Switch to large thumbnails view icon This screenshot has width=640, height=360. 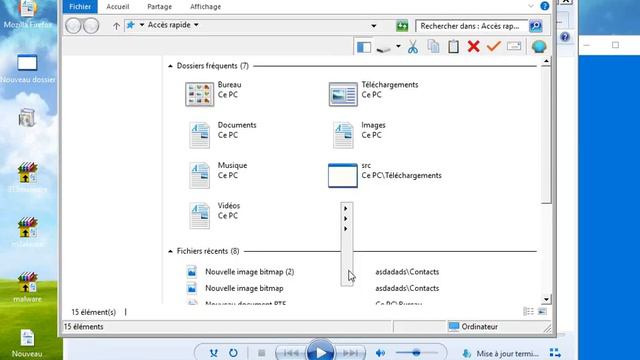542,312
